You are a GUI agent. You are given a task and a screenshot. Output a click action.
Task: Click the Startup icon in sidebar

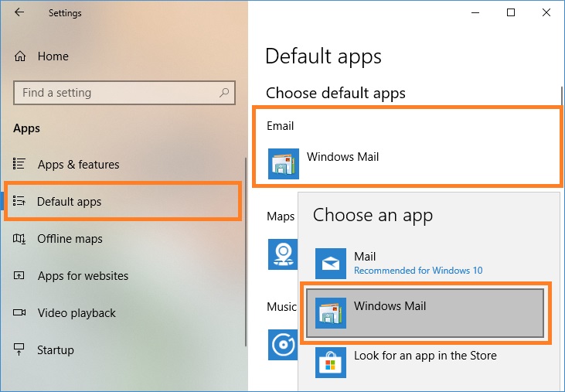point(19,349)
